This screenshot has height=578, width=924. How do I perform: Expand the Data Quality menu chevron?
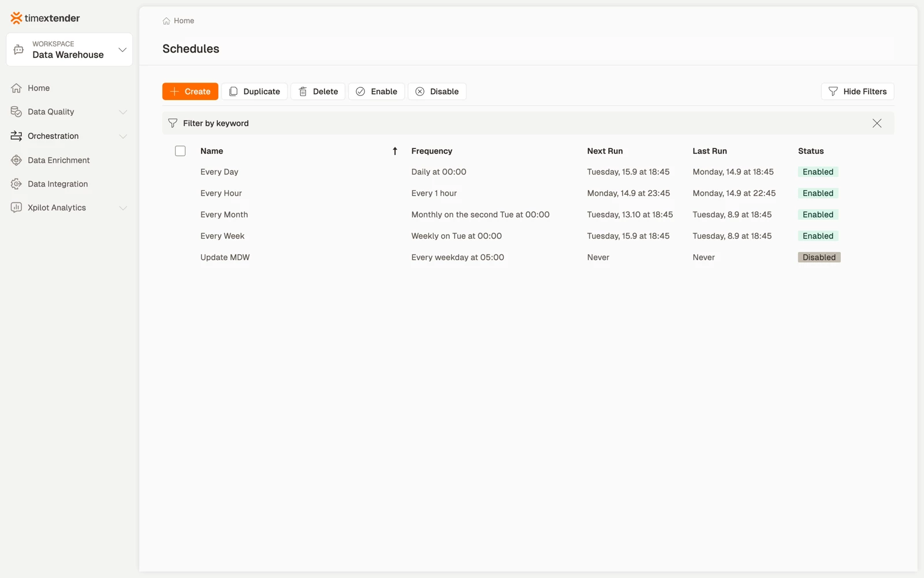tap(122, 112)
